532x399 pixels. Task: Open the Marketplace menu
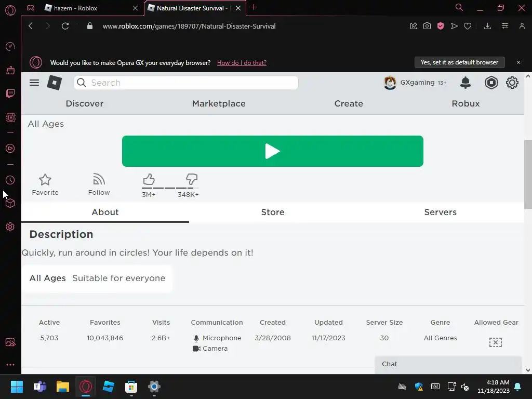(x=219, y=103)
